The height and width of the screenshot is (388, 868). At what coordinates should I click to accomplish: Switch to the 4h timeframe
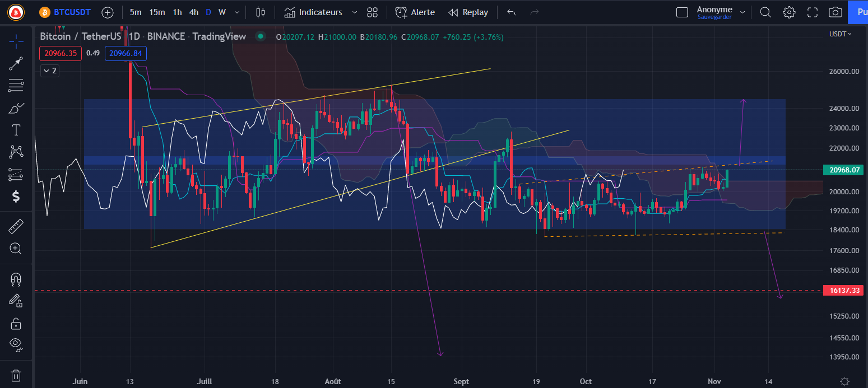click(x=194, y=12)
